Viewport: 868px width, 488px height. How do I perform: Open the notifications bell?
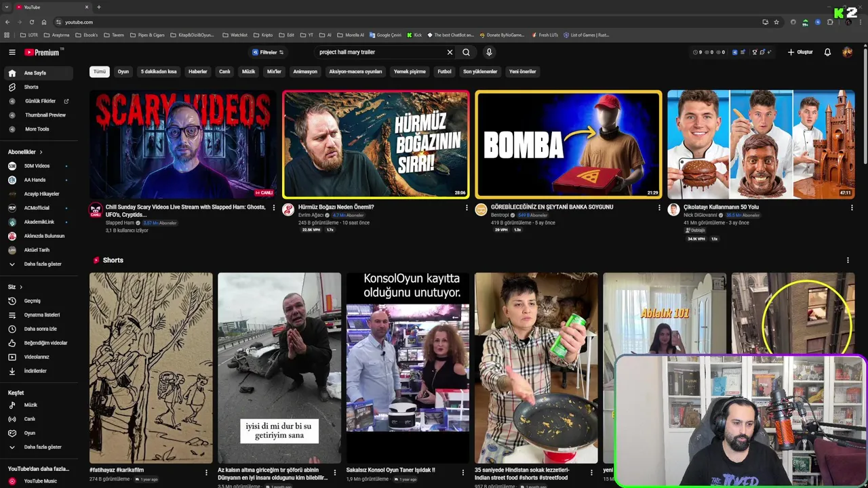pos(827,52)
